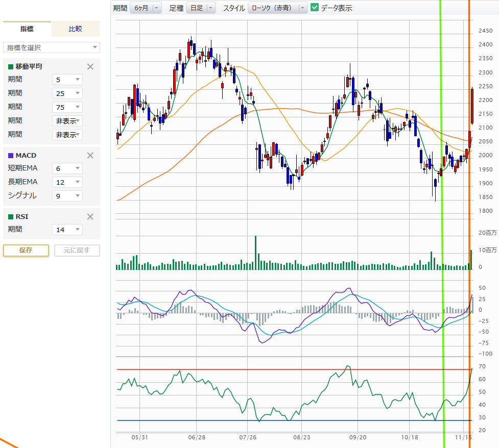Change the moving average period 5 dropdown
Image resolution: width=499 pixels, height=448 pixels.
click(67, 80)
